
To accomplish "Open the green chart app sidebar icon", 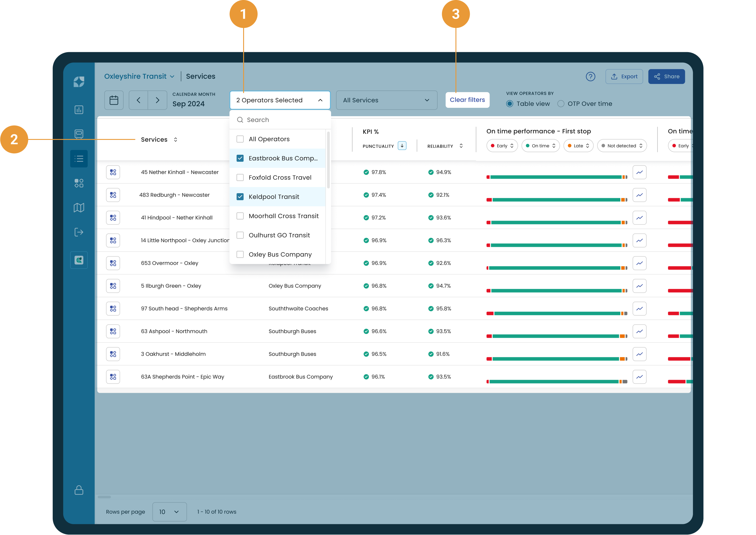I will (x=79, y=260).
